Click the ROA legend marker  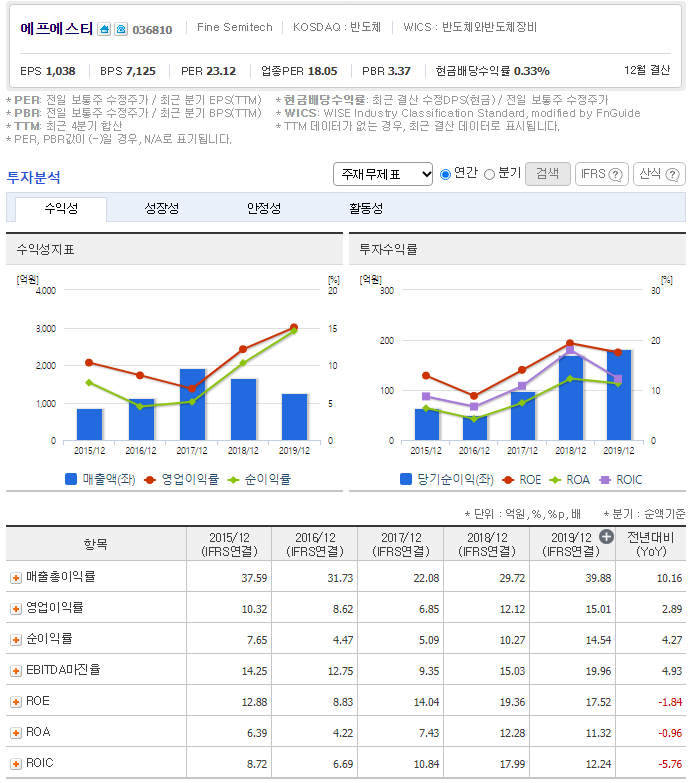coord(555,480)
